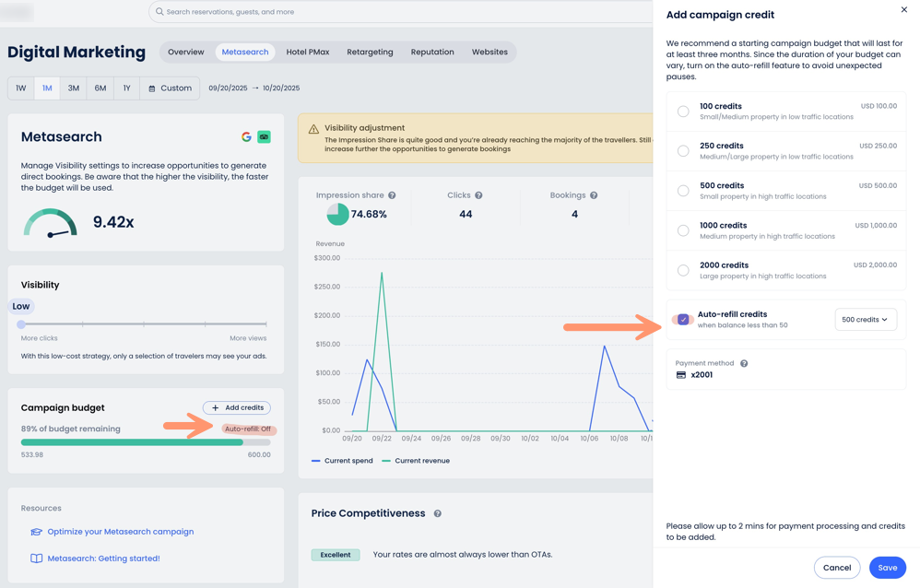Open Optimize your Metasearch campaign link
This screenshot has height=588, width=920.
120,532
